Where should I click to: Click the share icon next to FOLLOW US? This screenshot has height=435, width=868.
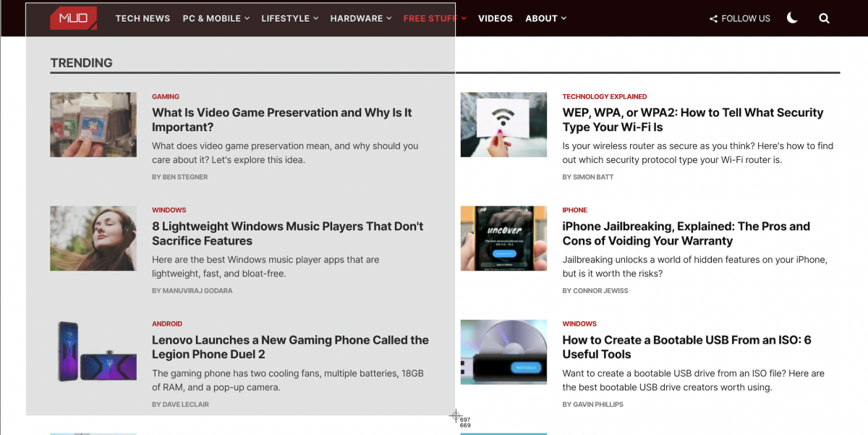[712, 18]
